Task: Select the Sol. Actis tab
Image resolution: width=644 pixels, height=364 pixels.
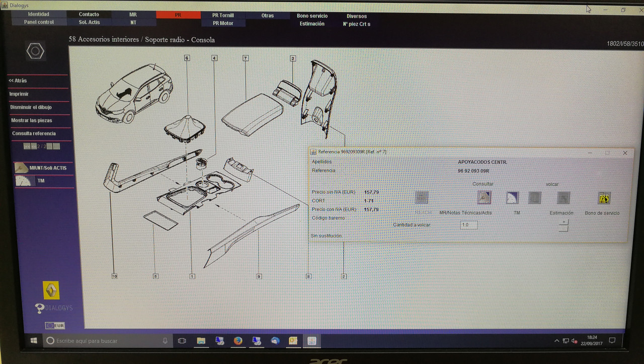Action: (x=89, y=22)
